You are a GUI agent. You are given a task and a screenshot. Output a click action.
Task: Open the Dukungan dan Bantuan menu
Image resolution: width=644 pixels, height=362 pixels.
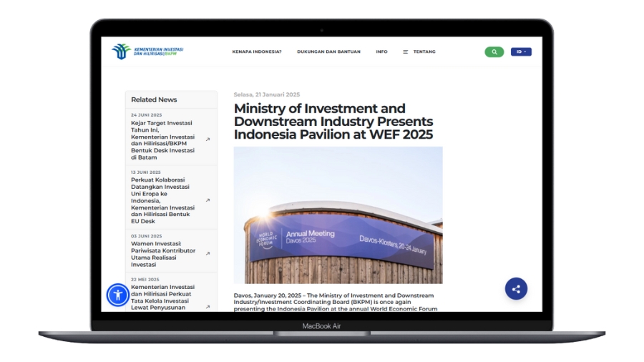pyautogui.click(x=328, y=52)
